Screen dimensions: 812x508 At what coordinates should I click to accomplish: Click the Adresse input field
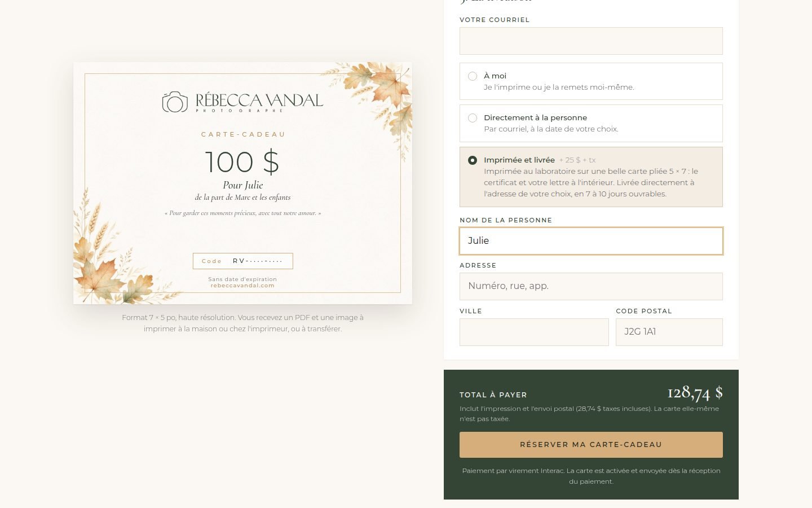click(591, 286)
